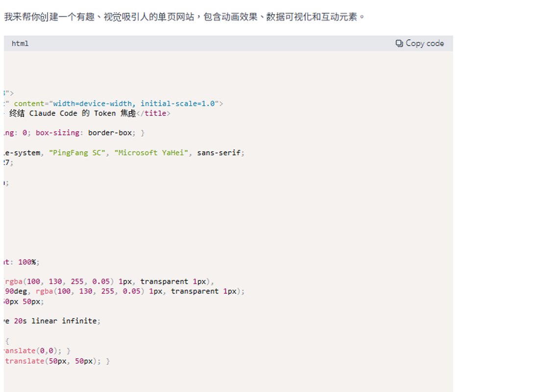
Task: Click the closing </title> tag in code
Action: pyautogui.click(x=153, y=114)
